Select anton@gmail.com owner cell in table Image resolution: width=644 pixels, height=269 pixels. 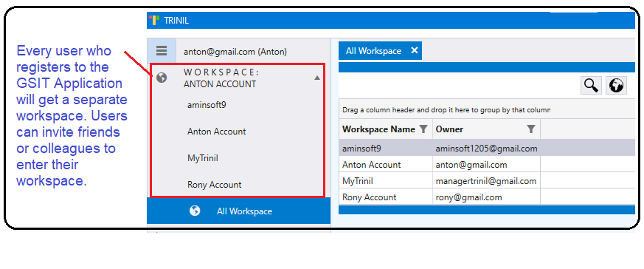pos(486,165)
